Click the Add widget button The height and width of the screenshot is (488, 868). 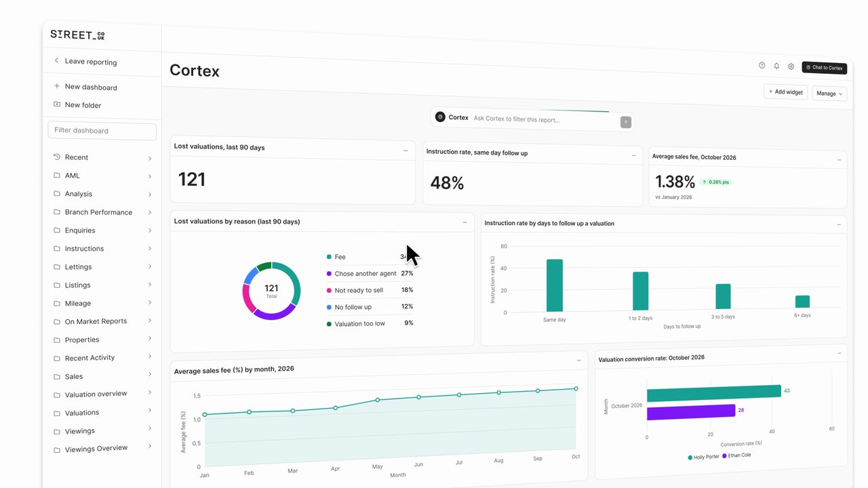[785, 91]
